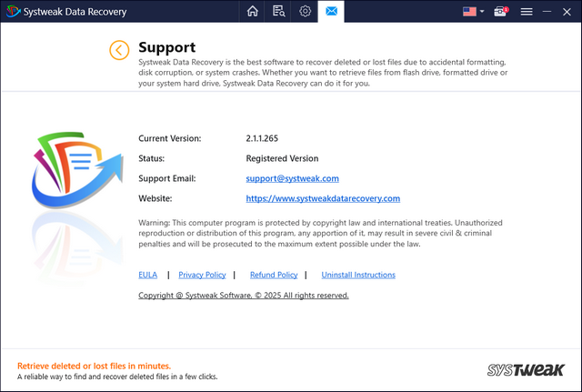Open the systweakdatarecovery.com website link
The height and width of the screenshot is (392, 582).
pos(323,198)
